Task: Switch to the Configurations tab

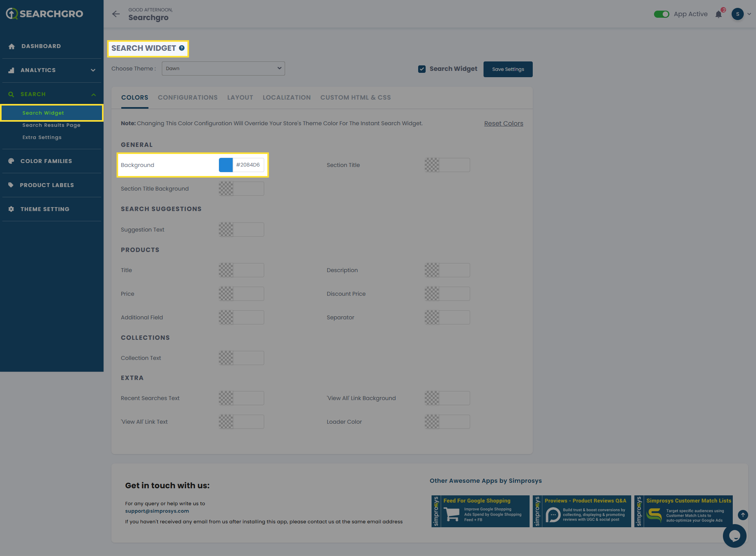Action: [187, 98]
